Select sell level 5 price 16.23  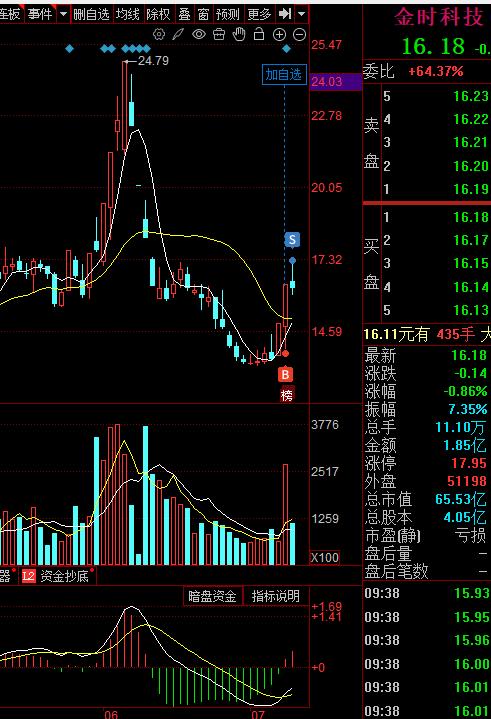(x=471, y=96)
